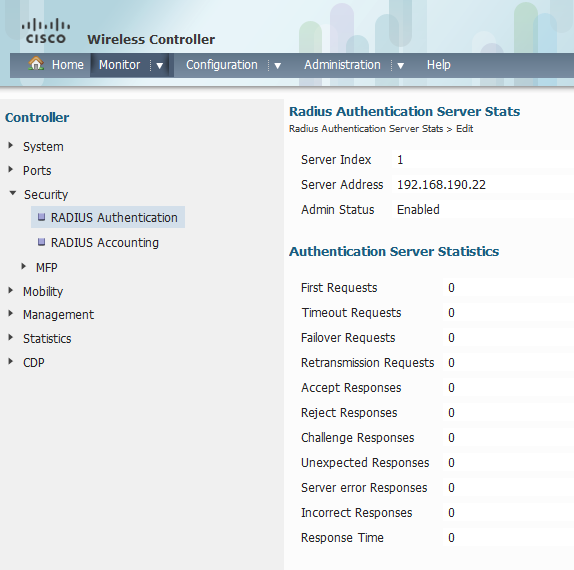Screen dimensions: 574x570
Task: Expand the MFP subtree arrow
Action: click(x=23, y=267)
